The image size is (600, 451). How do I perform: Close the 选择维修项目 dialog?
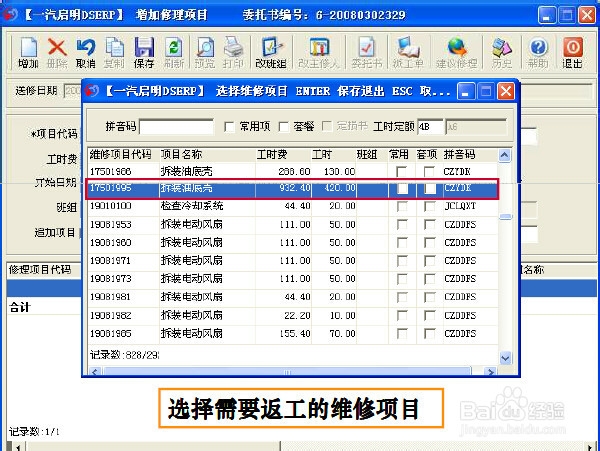[x=505, y=91]
